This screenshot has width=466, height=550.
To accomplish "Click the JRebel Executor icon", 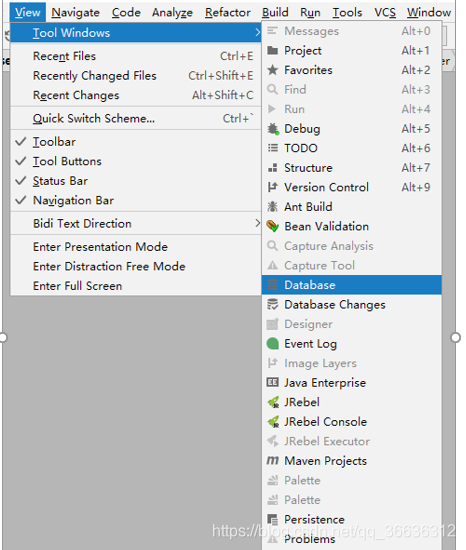I will pyautogui.click(x=272, y=441).
